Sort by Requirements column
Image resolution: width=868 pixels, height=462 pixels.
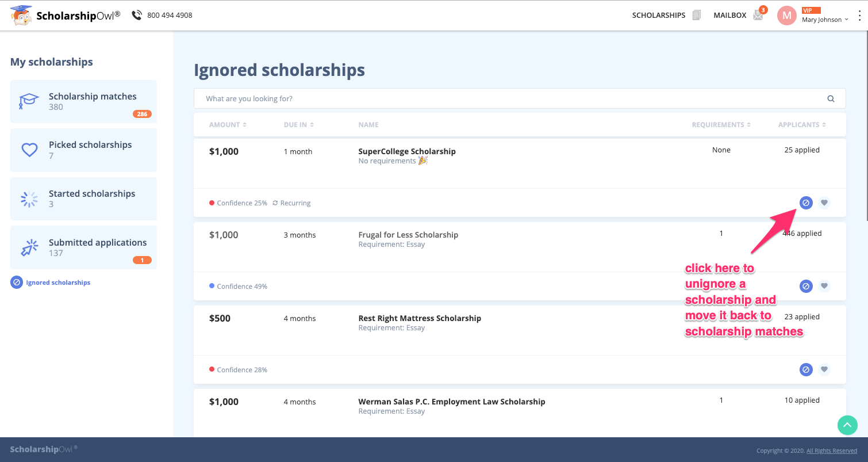(x=721, y=125)
